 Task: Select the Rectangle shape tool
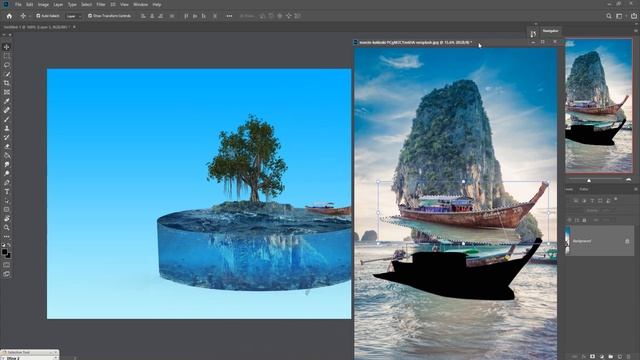(x=7, y=209)
